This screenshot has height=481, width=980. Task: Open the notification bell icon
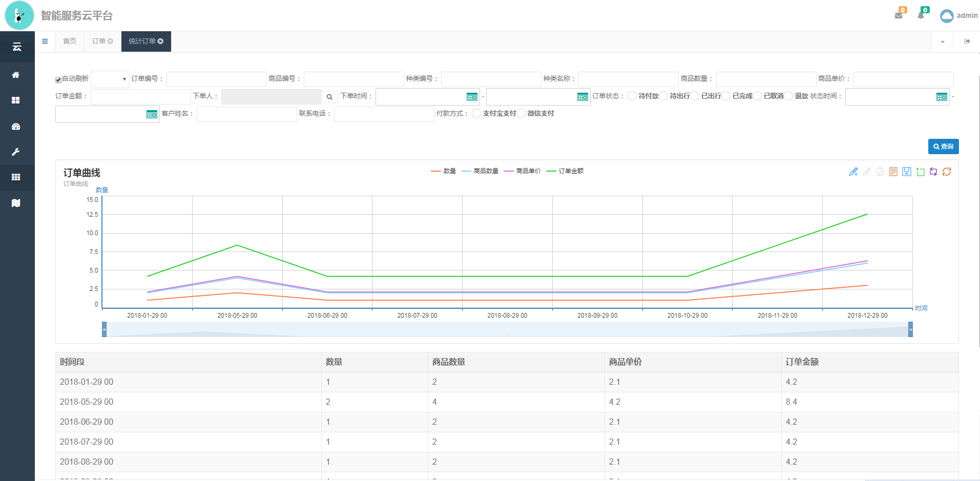click(921, 15)
